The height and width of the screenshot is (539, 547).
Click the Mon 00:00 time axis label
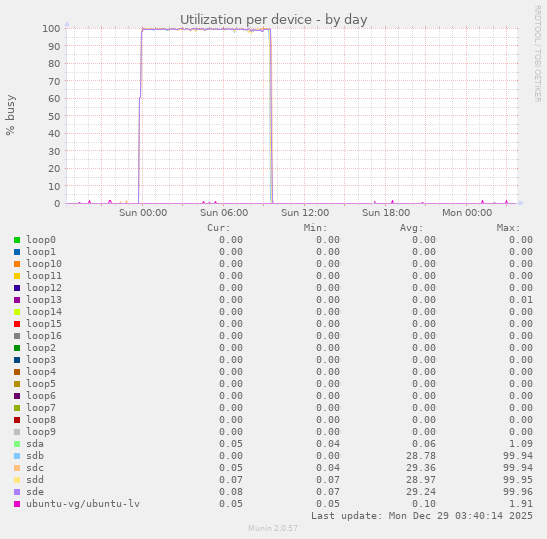(x=467, y=213)
